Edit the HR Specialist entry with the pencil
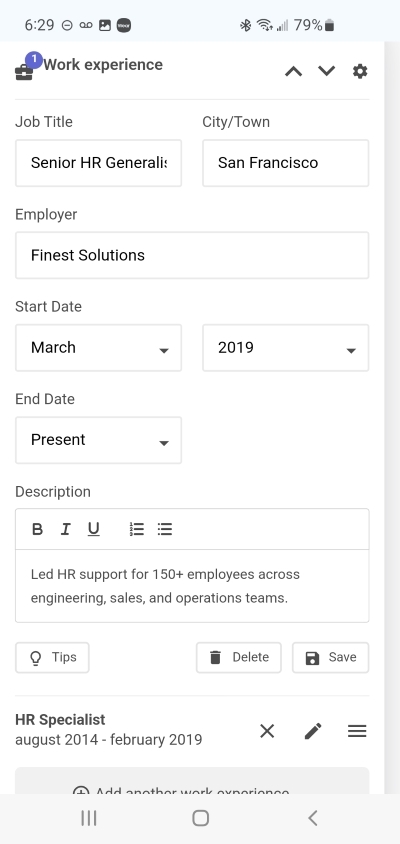 click(313, 731)
